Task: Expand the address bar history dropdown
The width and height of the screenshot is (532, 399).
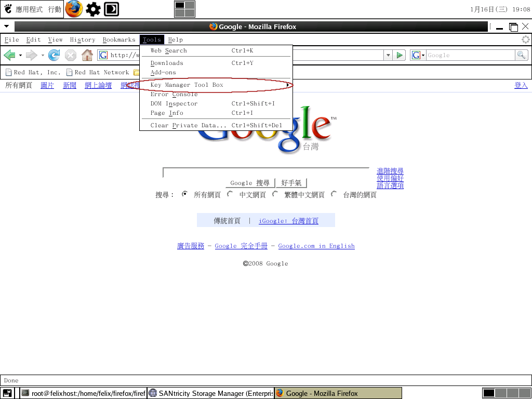Action: pos(388,55)
